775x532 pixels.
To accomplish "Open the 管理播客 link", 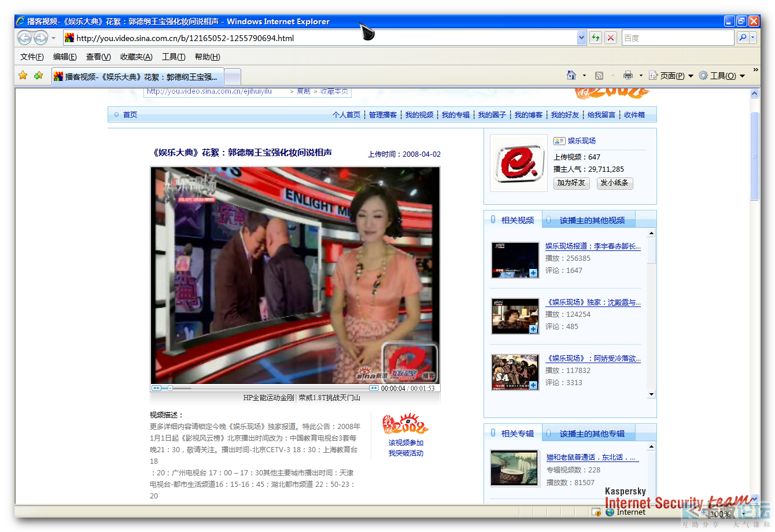I will (383, 115).
